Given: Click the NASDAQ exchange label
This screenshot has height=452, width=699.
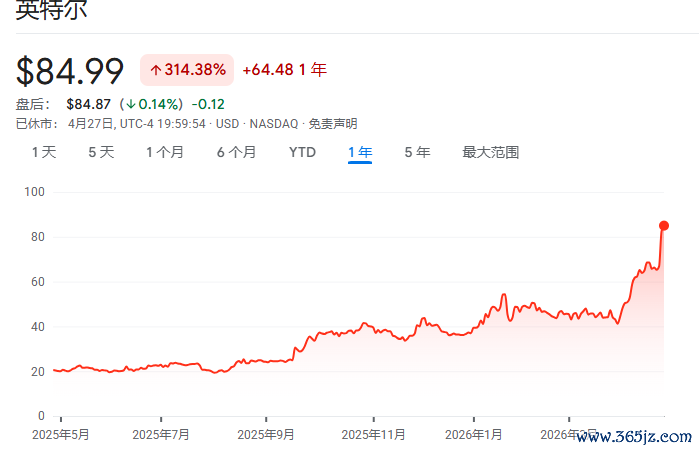Looking at the screenshot, I should (273, 124).
